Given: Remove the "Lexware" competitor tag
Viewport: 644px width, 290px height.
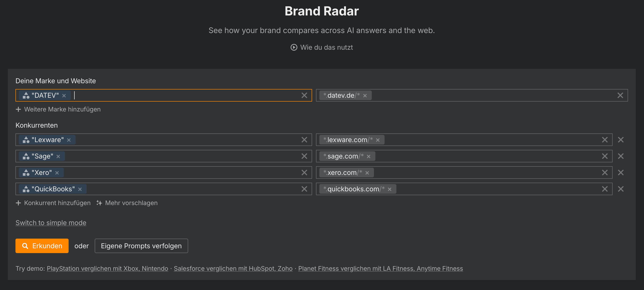Looking at the screenshot, I should click(69, 140).
